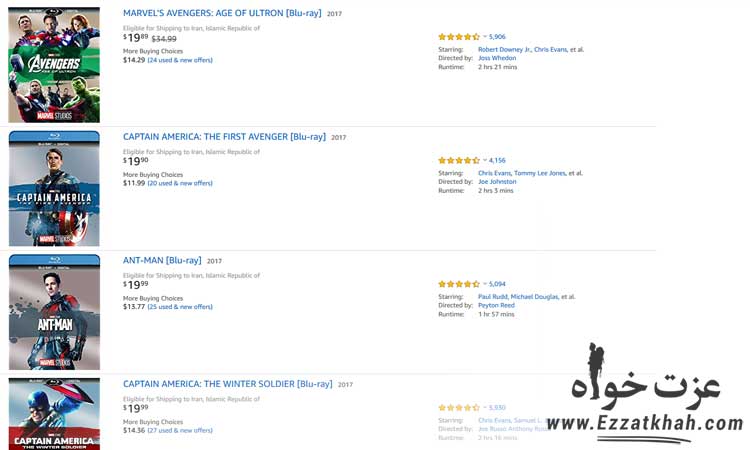The image size is (750, 450).
Task: Expand the rating dropdown arrow beside 5,906 reviews
Action: [x=485, y=37]
